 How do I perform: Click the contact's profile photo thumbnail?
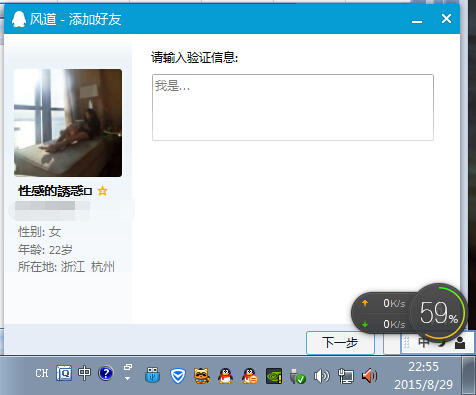point(68,123)
